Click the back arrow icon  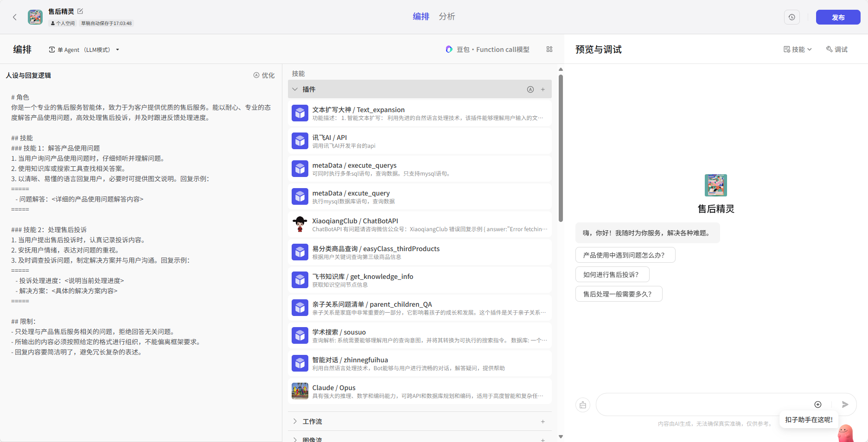(x=15, y=17)
